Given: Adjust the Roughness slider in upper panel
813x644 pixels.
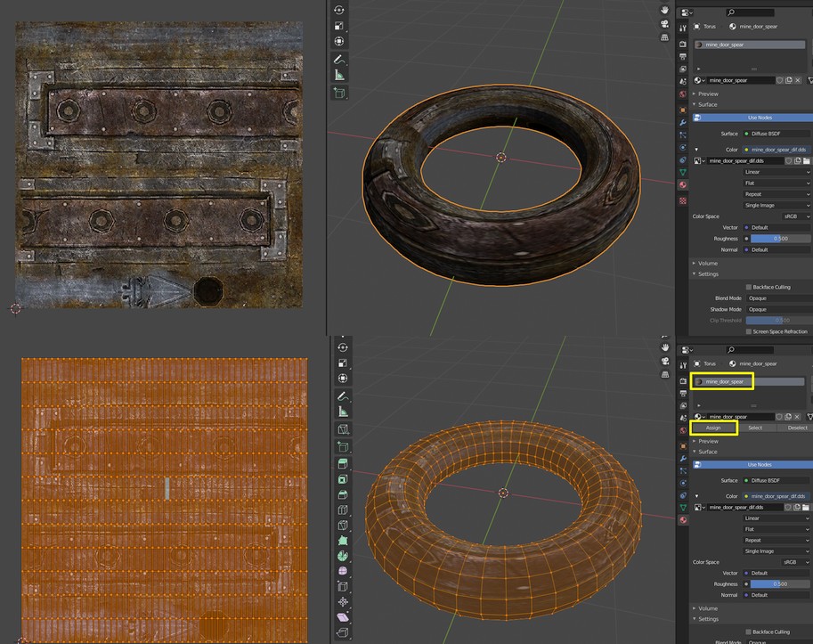Looking at the screenshot, I should (780, 239).
